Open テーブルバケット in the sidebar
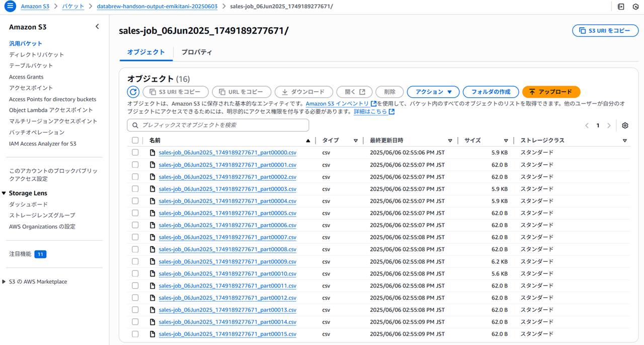Screen dimensions: 644x345 coord(31,65)
